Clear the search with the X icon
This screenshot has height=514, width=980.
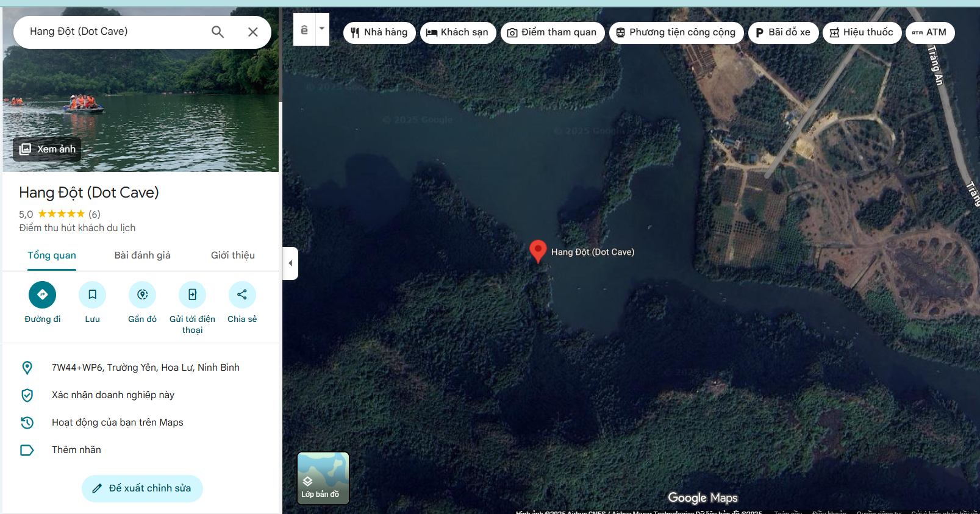(253, 32)
